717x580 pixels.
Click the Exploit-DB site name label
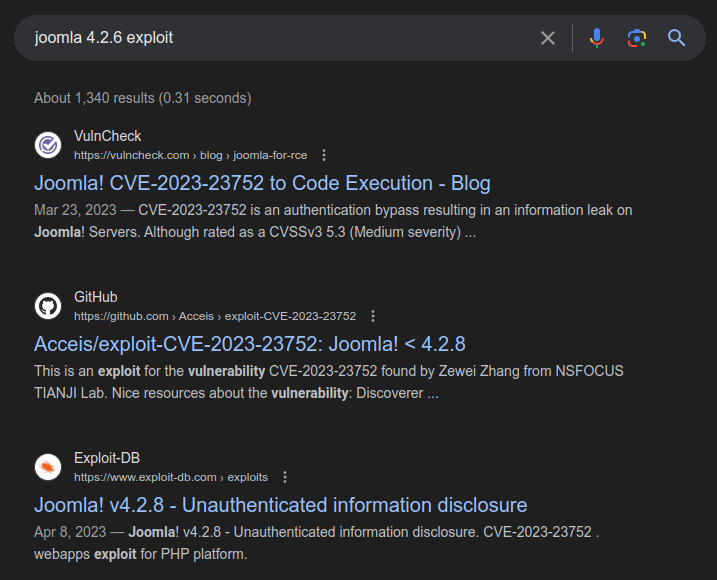click(x=106, y=458)
